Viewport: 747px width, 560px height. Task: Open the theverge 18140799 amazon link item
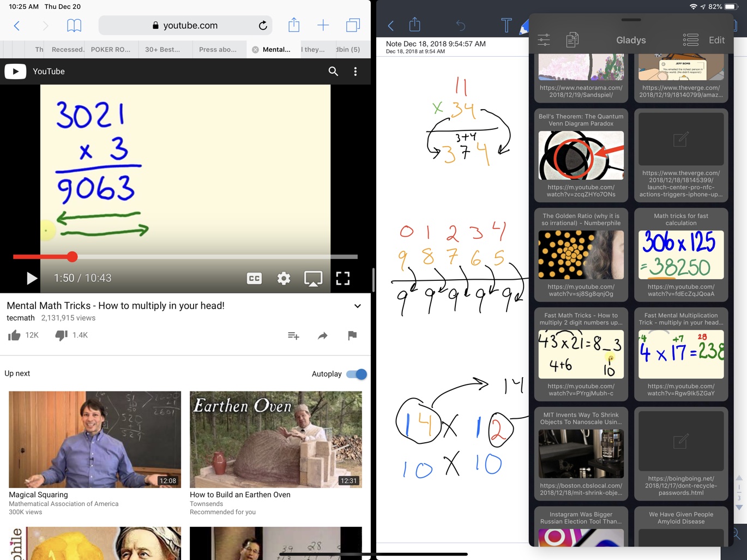tap(681, 77)
